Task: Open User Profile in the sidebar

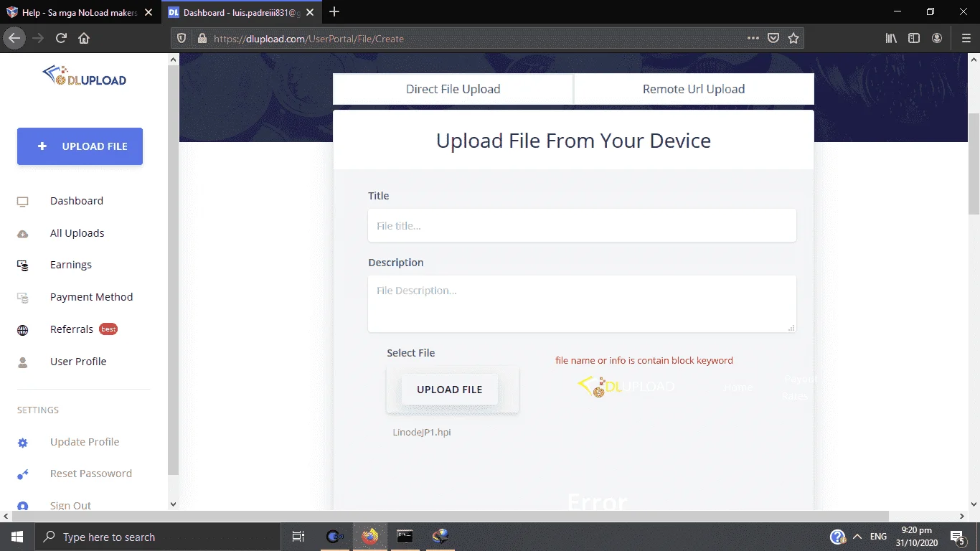Action: click(78, 362)
